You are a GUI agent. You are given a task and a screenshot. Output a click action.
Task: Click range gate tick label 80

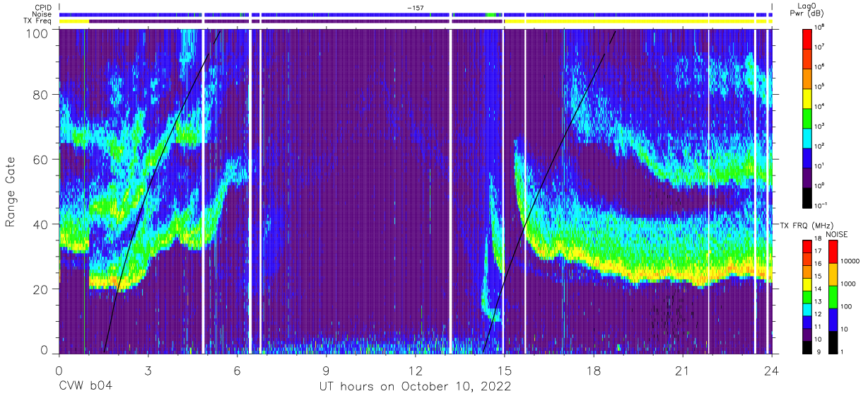tap(42, 95)
